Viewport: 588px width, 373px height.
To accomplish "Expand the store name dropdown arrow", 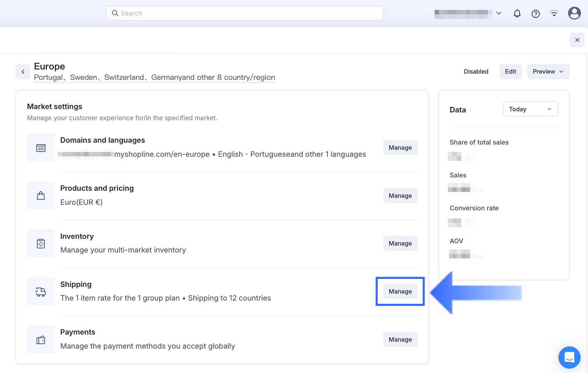I will coord(498,13).
